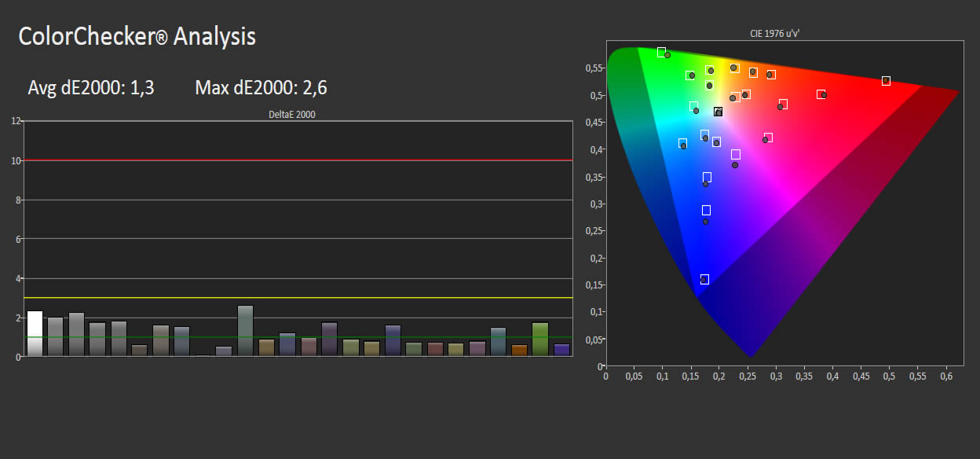Click the 0,6 label on CIE horizontal axis
This screenshot has height=459, width=980.
pyautogui.click(x=945, y=376)
